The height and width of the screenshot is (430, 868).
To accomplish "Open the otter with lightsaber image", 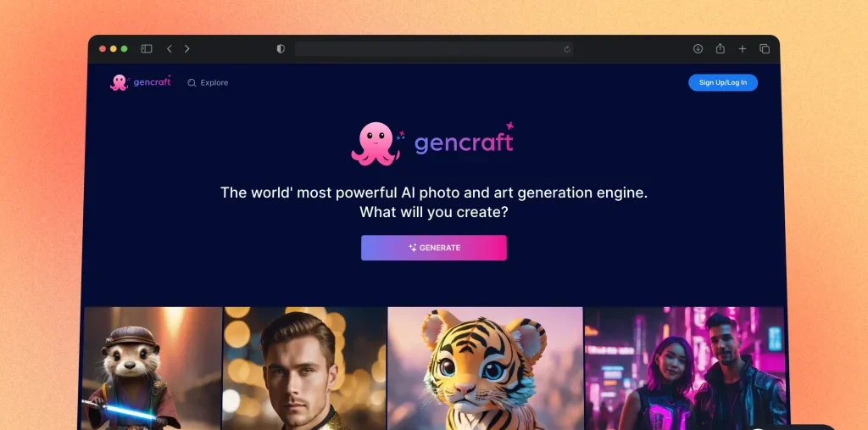I will (153, 368).
